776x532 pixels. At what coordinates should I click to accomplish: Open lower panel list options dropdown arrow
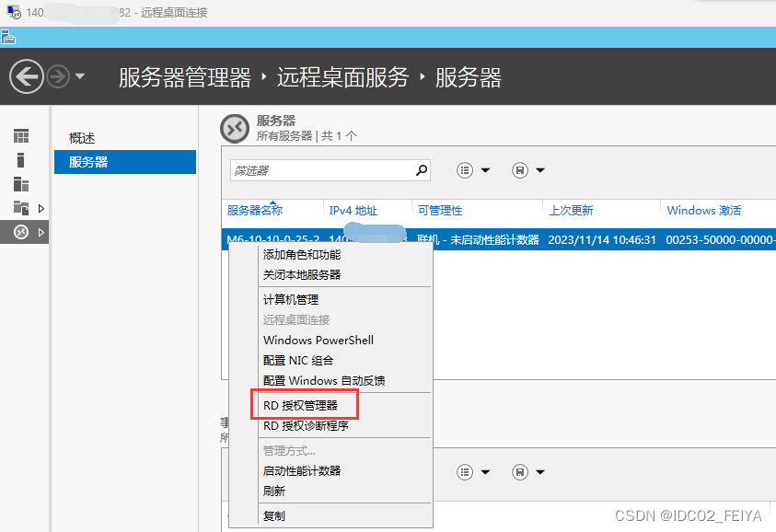(485, 471)
